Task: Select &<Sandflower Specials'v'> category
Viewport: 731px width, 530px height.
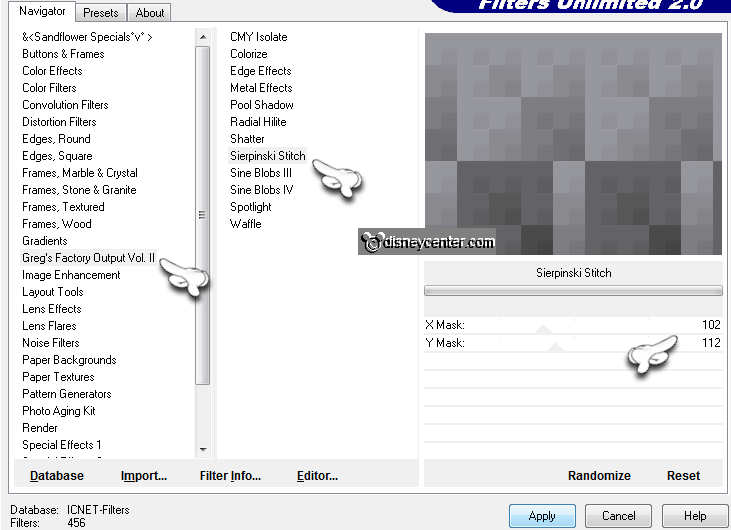Action: pyautogui.click(x=87, y=37)
